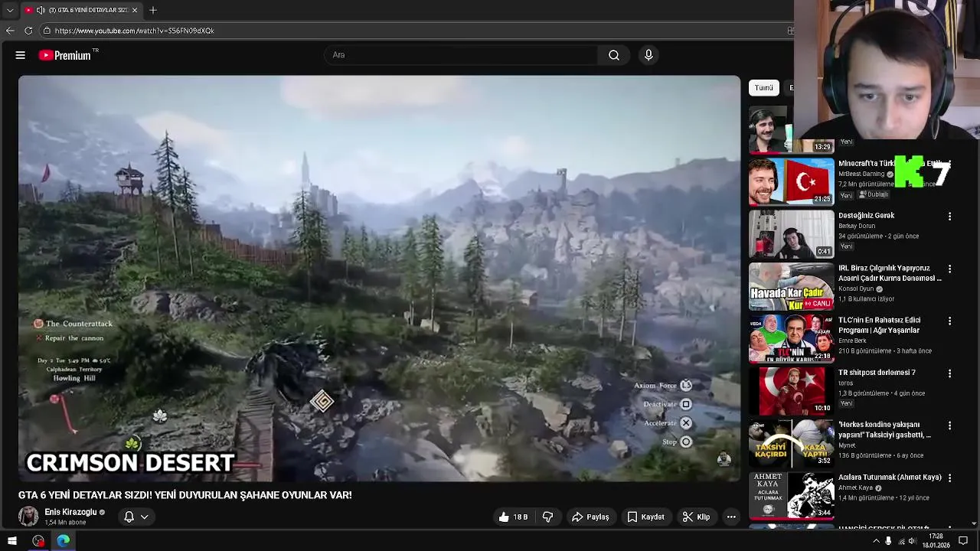The width and height of the screenshot is (980, 551).
Task: Click the search magnifier button
Action: pos(614,55)
